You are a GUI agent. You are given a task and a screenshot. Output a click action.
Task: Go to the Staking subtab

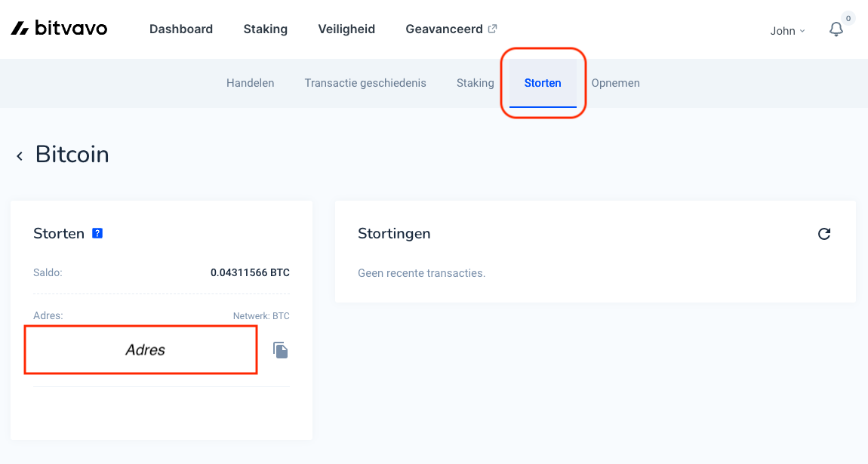[475, 83]
